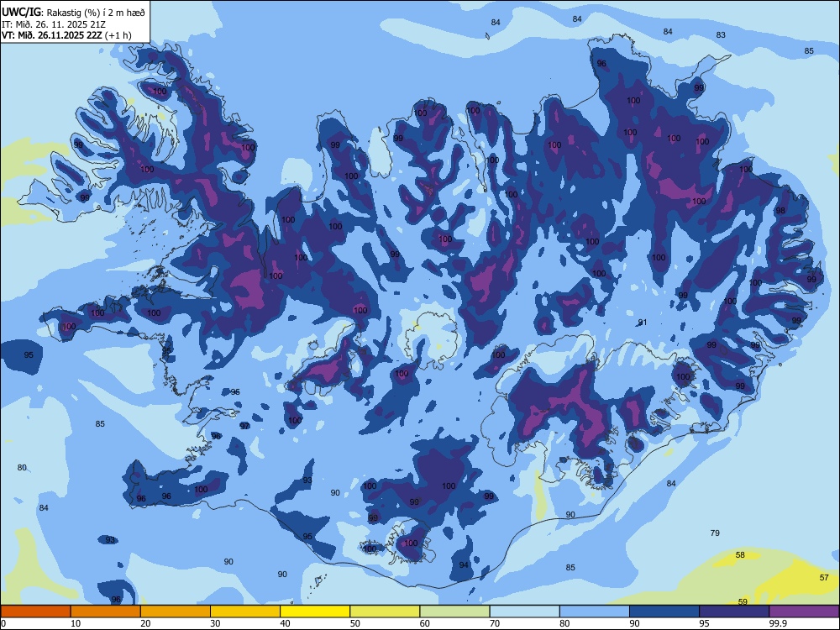Click legend tick label '20'

pos(145,623)
